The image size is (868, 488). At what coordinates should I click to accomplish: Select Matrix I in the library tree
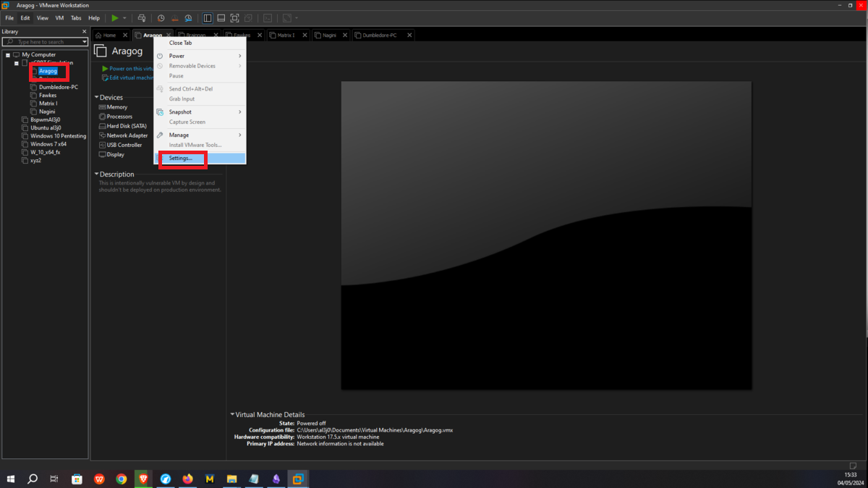(x=48, y=104)
